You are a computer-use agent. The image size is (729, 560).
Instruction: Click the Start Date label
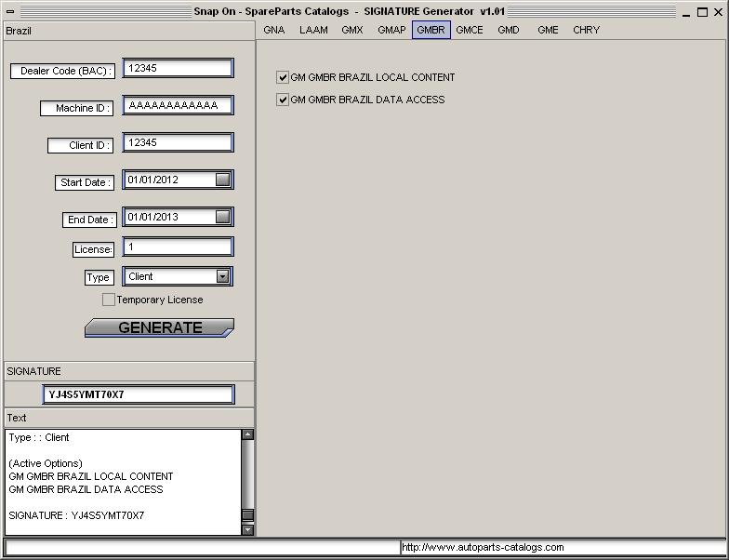84,182
